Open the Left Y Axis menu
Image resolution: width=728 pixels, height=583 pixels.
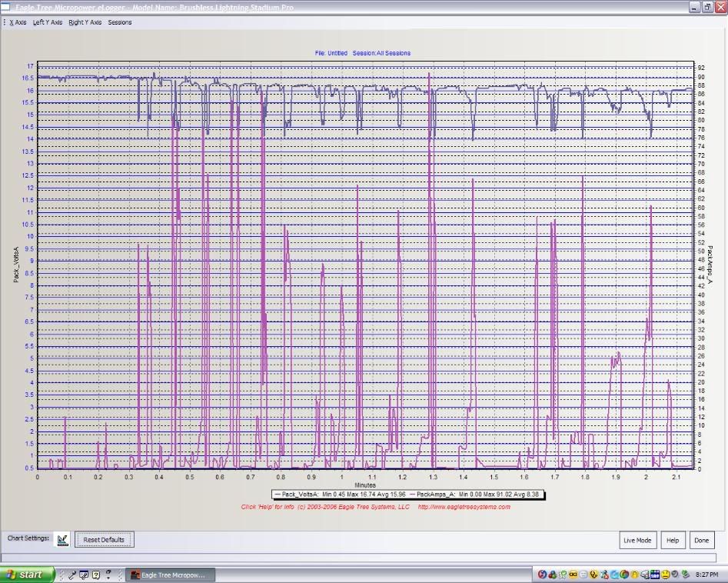[48, 22]
